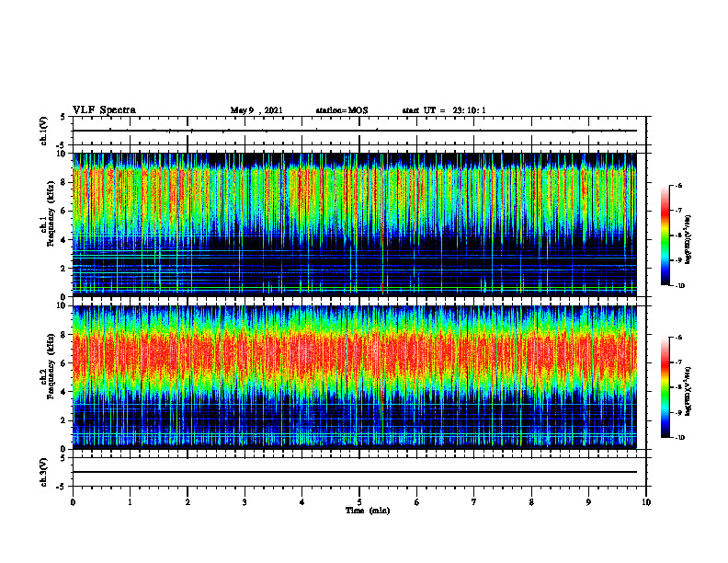Screen dimensions: 728x563
Task: Click the ch.1 spectrogram color bar
Action: (x=665, y=236)
